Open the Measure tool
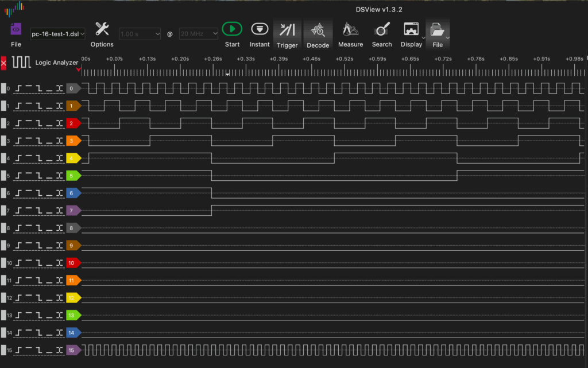 coord(350,30)
